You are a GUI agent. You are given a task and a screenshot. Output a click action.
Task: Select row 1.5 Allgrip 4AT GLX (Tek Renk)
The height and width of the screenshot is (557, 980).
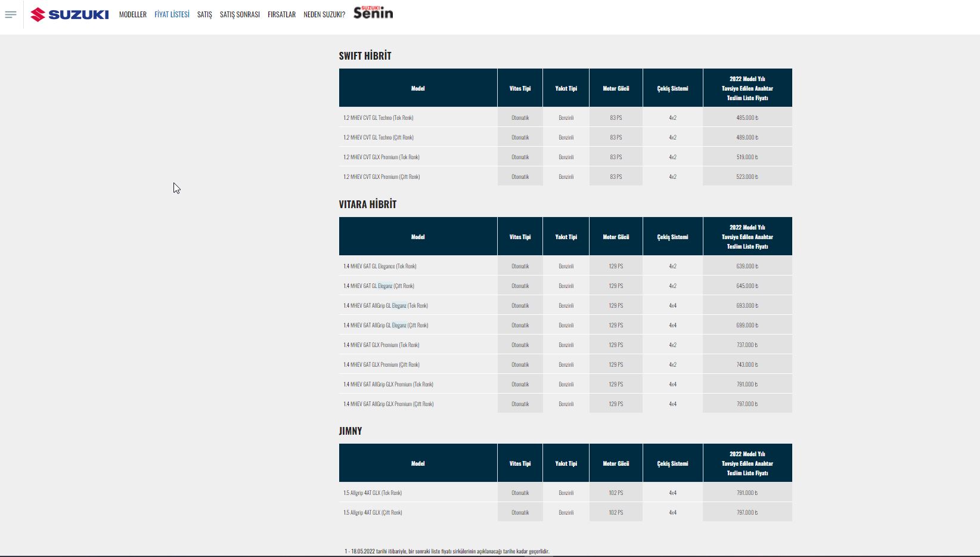coord(566,493)
